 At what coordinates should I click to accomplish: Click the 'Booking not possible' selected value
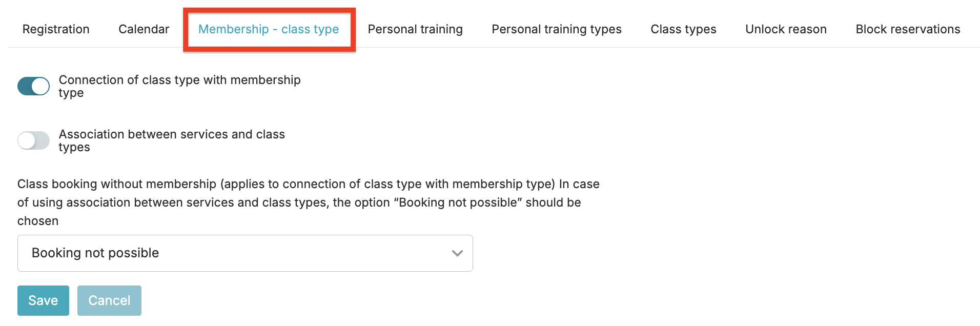95,253
